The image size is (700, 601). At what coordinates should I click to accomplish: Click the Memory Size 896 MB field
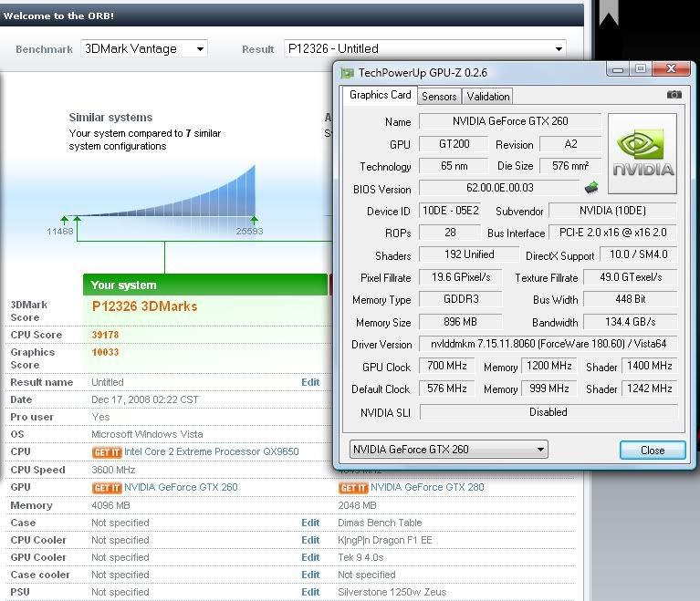click(460, 322)
